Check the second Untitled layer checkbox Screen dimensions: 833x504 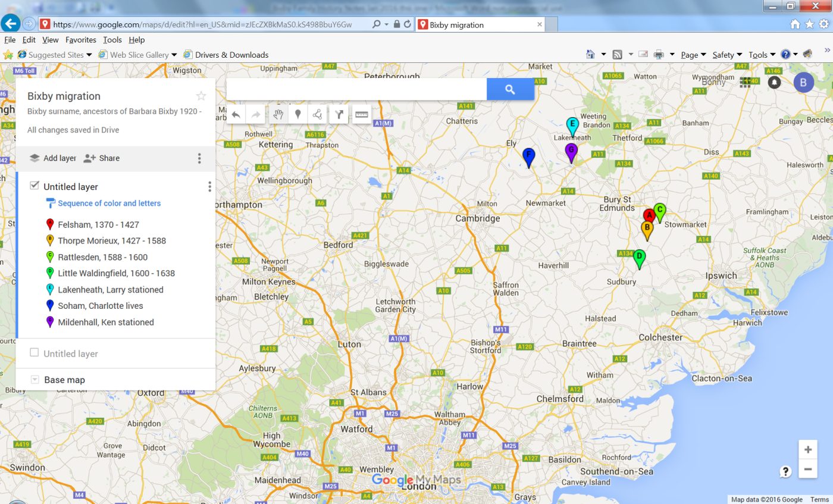point(35,353)
